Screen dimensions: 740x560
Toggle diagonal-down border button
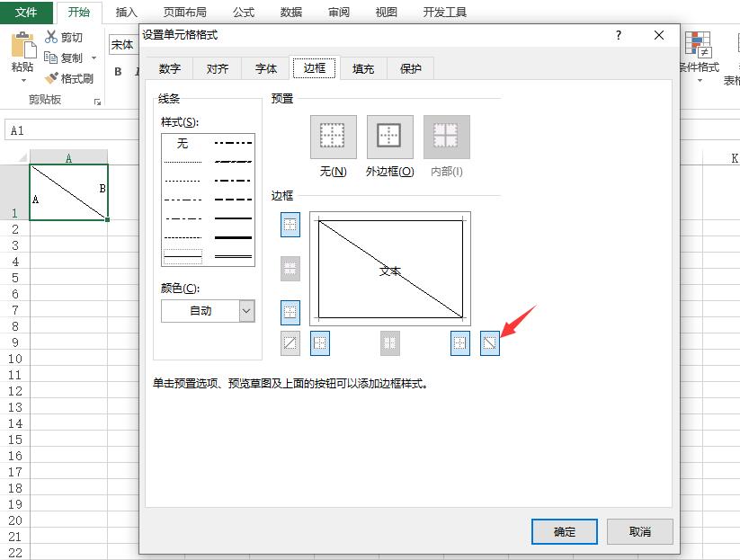coord(490,343)
